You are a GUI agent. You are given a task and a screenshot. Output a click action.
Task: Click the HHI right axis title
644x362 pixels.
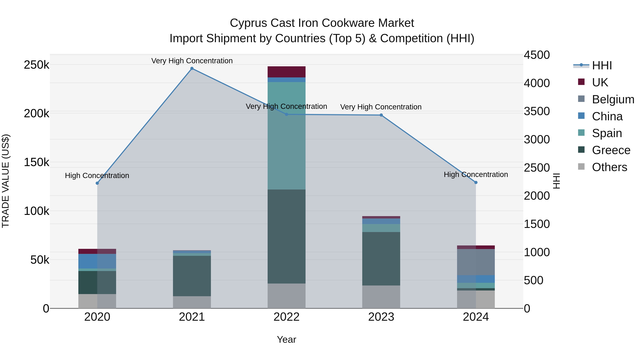click(x=556, y=181)
